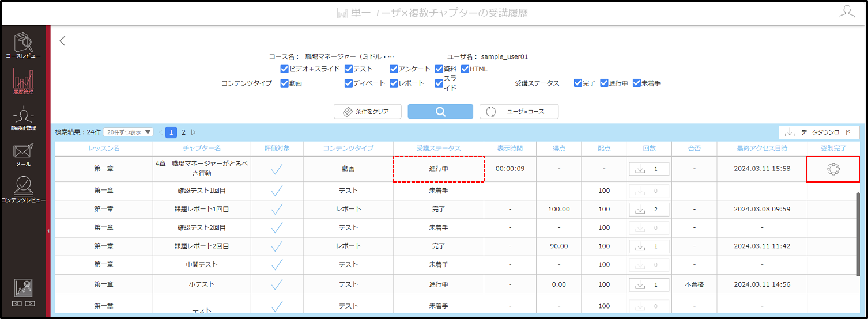Uncheck the 完了 status filter
Viewport: 868px width, 319px height.
[578, 83]
